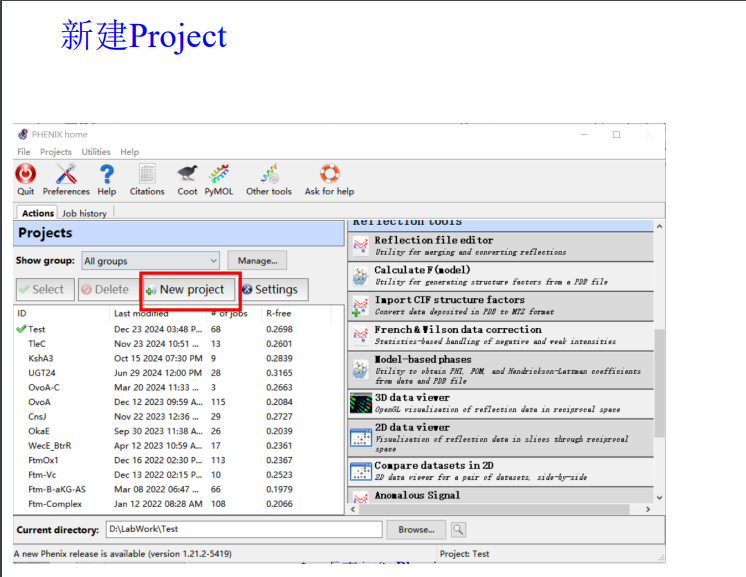The image size is (746, 577).
Task: Click the search magnifier next to Browse
Action: [458, 529]
